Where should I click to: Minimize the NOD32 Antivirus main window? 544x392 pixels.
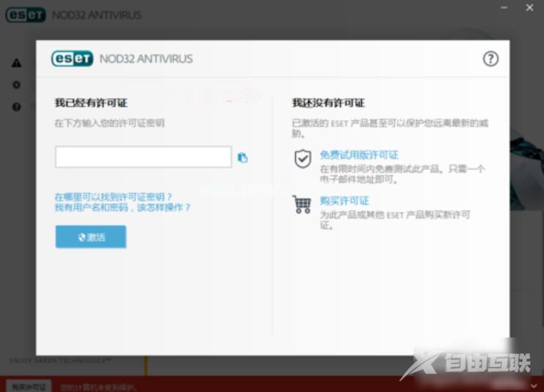[x=504, y=7]
